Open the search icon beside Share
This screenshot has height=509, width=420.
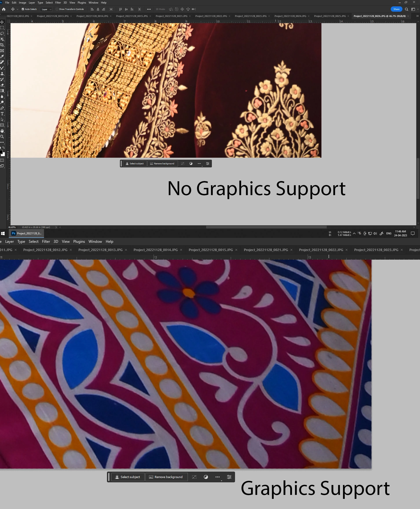pos(406,9)
